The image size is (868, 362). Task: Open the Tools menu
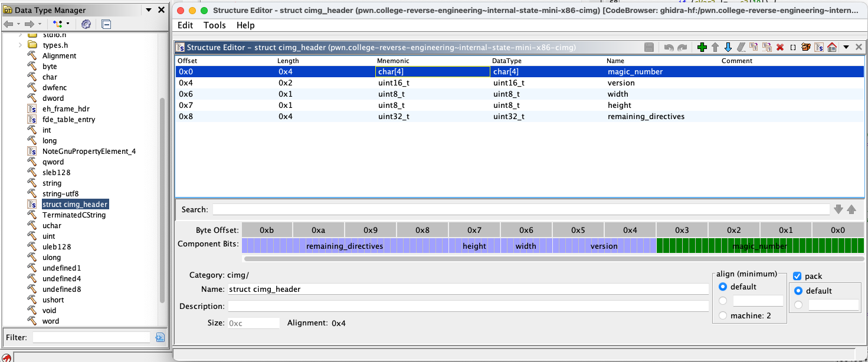click(x=215, y=25)
